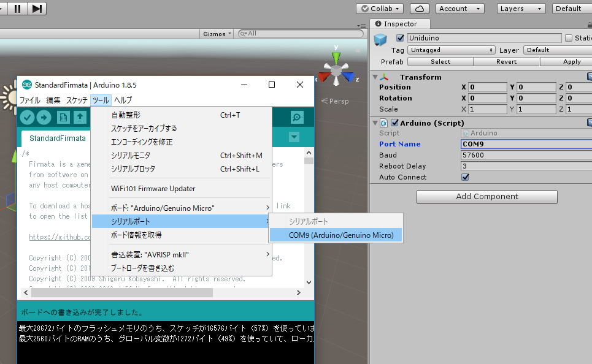Toggle the Auto Connect checkbox
The width and height of the screenshot is (592, 364).
(x=465, y=177)
